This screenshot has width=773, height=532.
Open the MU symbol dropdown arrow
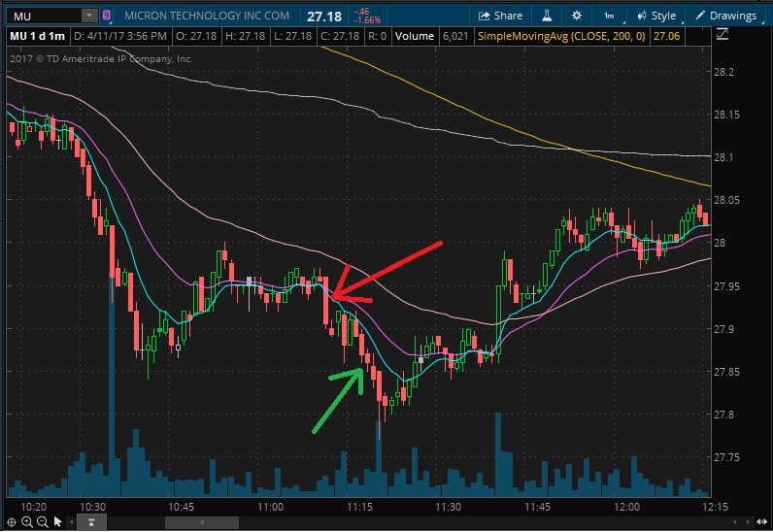(89, 16)
